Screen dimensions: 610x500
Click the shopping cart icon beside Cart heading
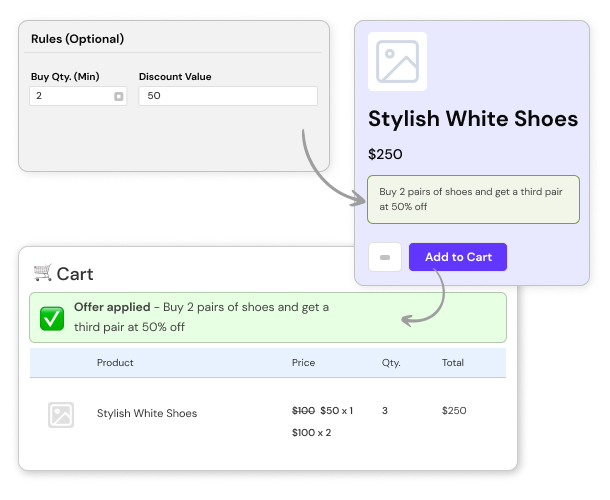pos(42,272)
